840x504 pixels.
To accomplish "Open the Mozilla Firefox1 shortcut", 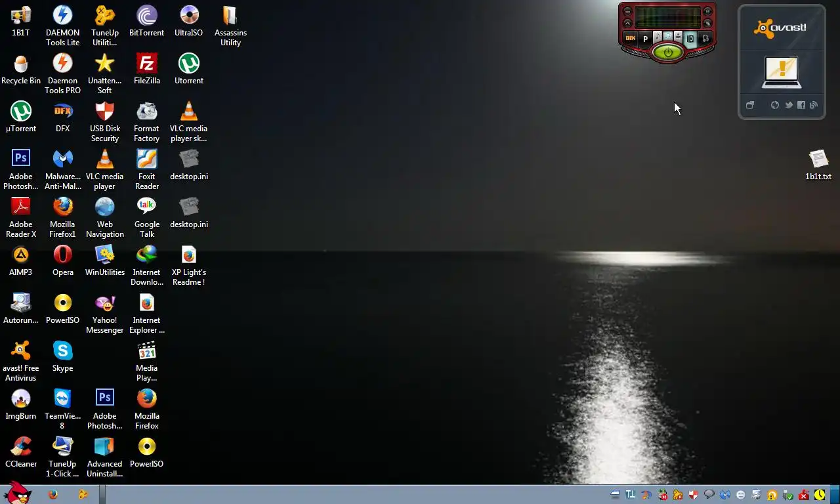I will tap(63, 217).
